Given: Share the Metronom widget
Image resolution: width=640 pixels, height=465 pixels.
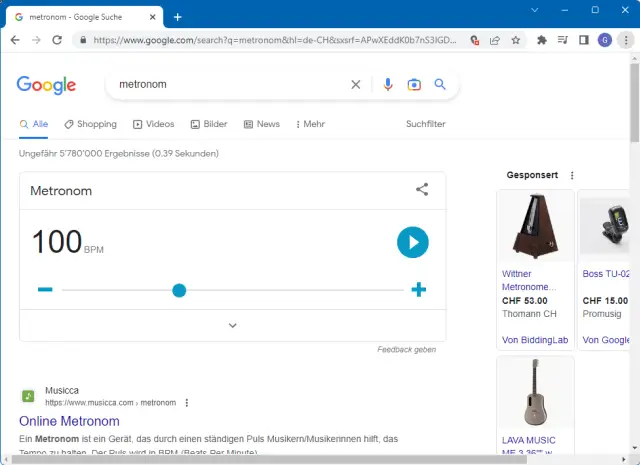Looking at the screenshot, I should pyautogui.click(x=422, y=189).
